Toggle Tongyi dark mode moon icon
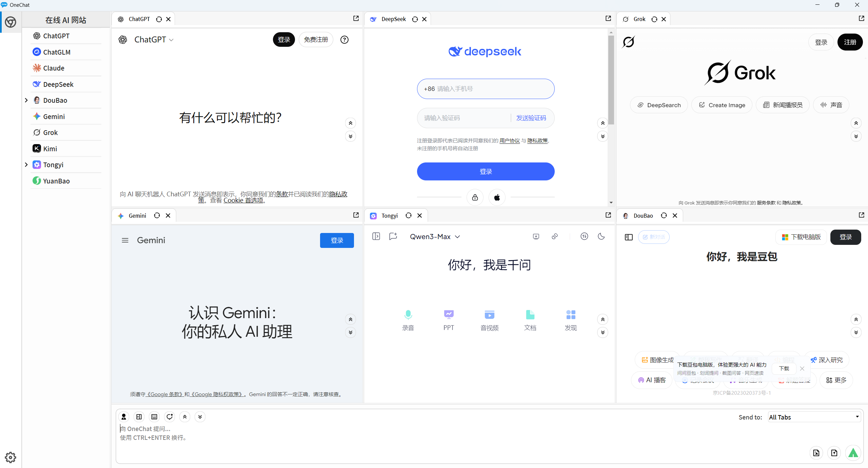Image resolution: width=868 pixels, height=468 pixels. click(x=601, y=236)
